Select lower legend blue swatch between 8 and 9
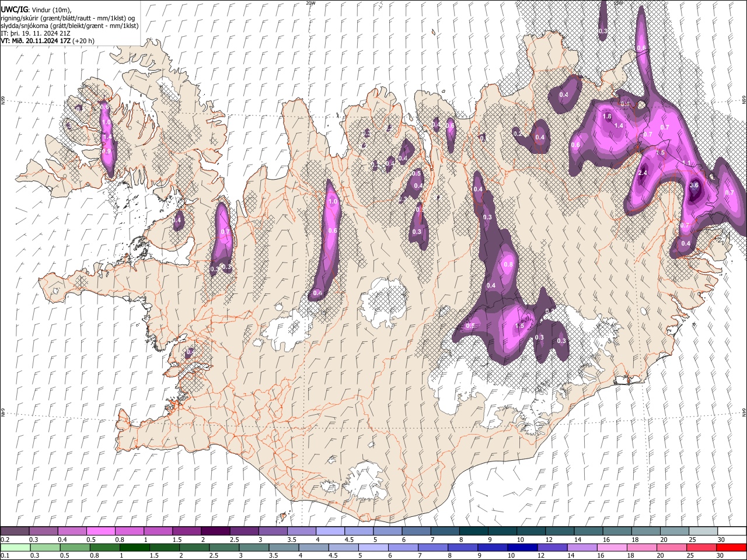This screenshot has height=560, width=747. [462, 547]
